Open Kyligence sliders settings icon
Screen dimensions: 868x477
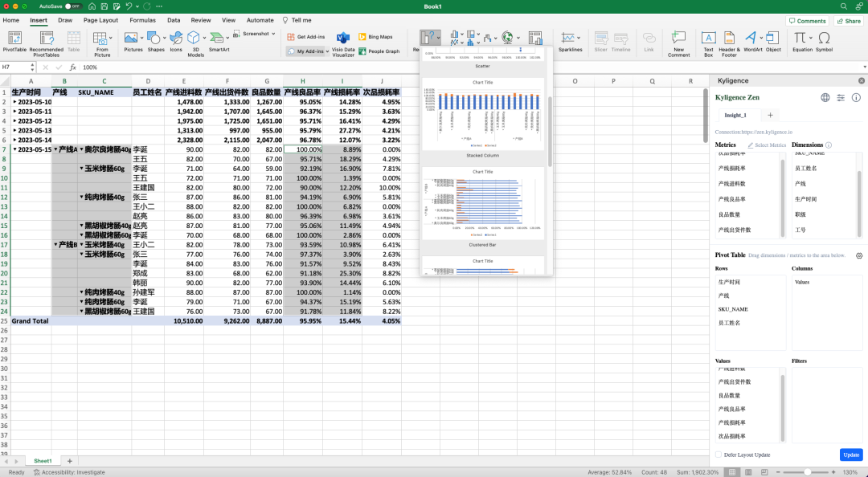tap(841, 97)
